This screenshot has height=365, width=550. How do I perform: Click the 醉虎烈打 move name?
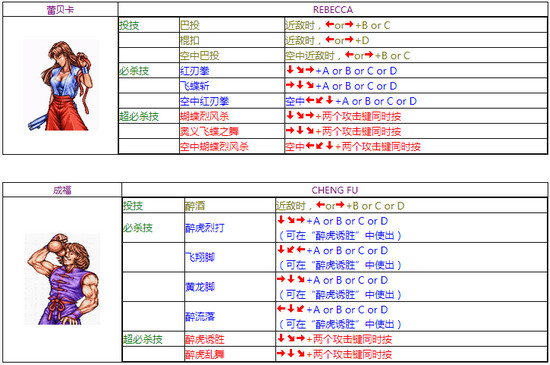coord(205,228)
